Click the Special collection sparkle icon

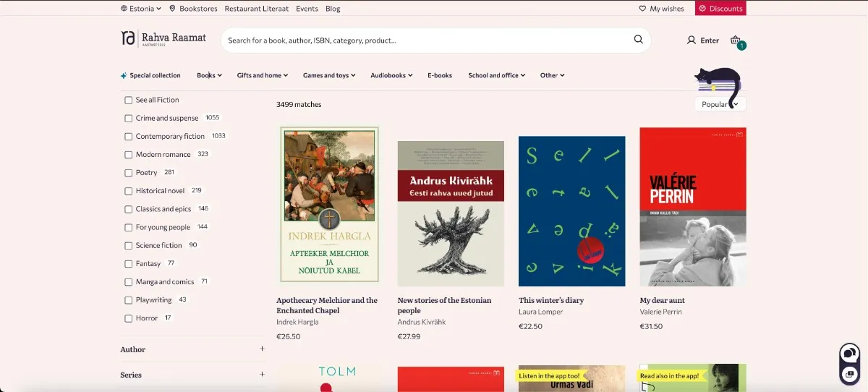click(124, 75)
